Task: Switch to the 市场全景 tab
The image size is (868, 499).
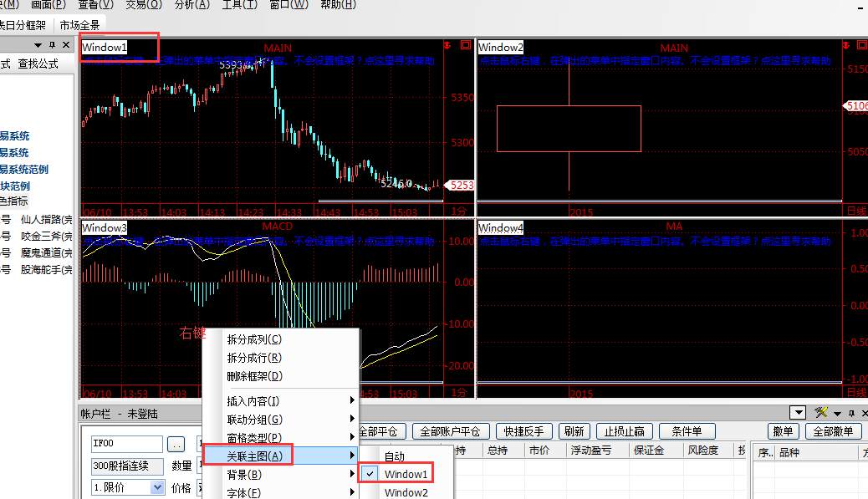Action: 79,25
